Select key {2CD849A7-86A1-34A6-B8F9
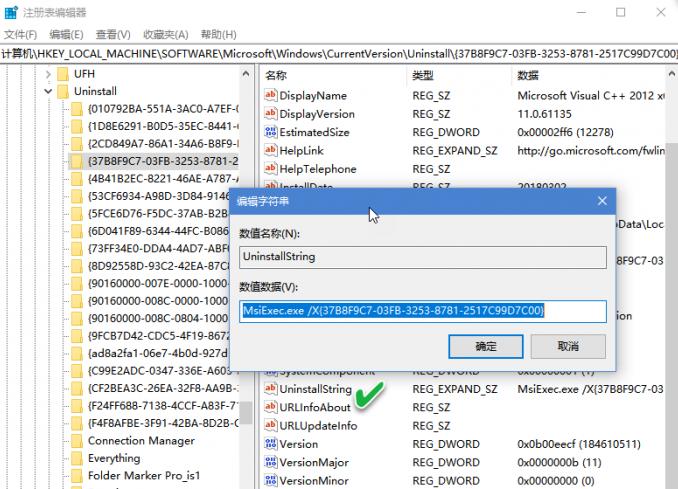678x489 pixels. 163,144
